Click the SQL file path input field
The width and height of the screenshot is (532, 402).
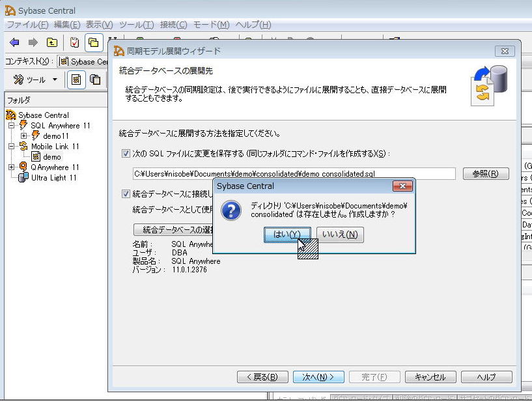click(294, 174)
